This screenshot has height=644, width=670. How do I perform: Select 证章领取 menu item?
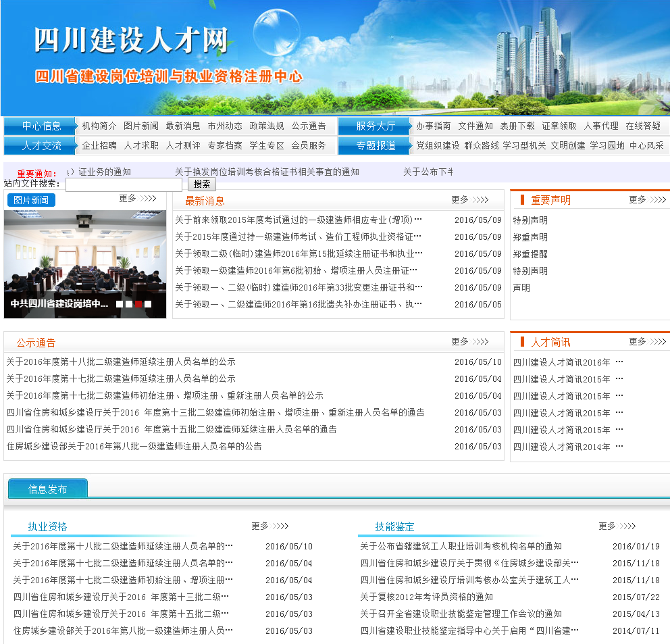coord(559,126)
